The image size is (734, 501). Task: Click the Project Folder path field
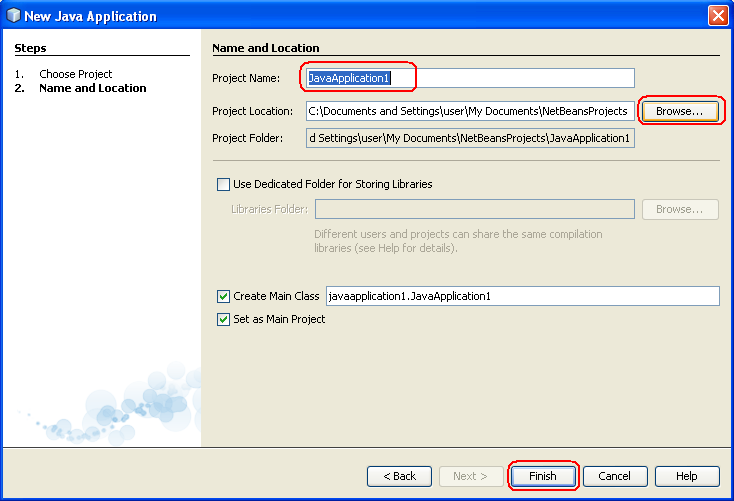point(470,138)
